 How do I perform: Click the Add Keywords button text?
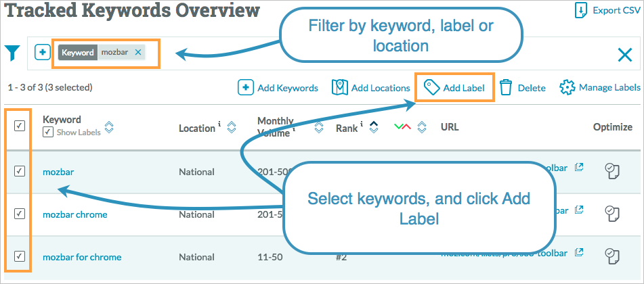click(288, 88)
